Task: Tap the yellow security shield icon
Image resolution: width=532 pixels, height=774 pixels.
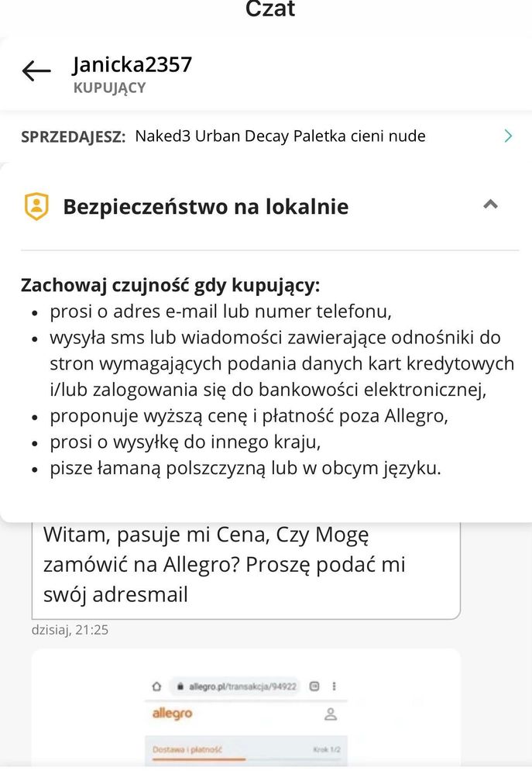Action: pos(36,206)
